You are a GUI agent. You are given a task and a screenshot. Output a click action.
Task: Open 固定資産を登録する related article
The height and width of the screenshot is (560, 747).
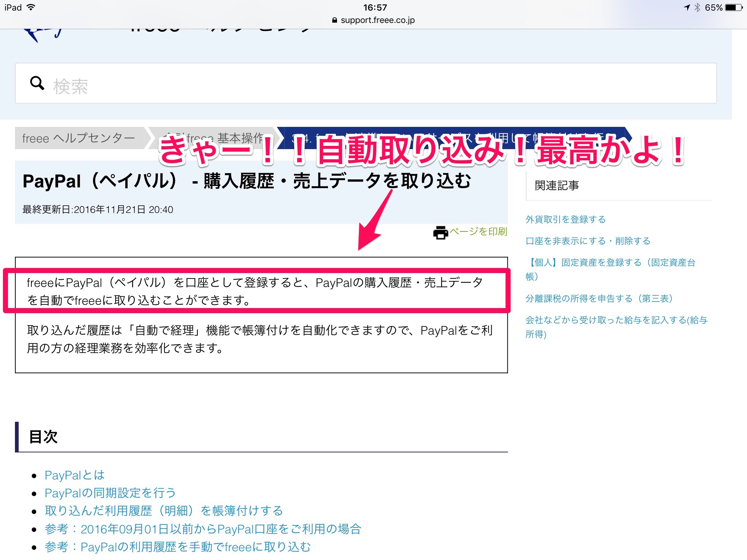[610, 263]
